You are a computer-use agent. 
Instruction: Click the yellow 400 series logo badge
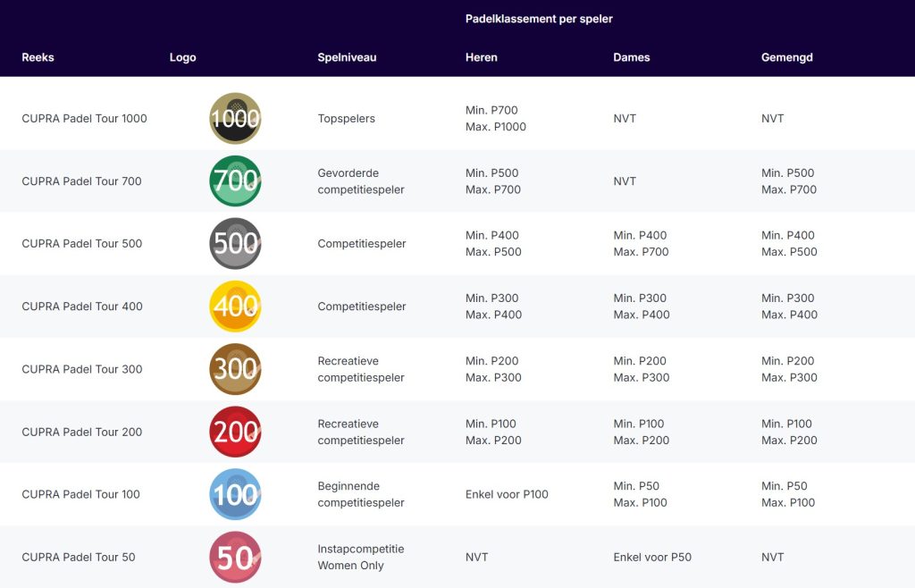pyautogui.click(x=235, y=307)
